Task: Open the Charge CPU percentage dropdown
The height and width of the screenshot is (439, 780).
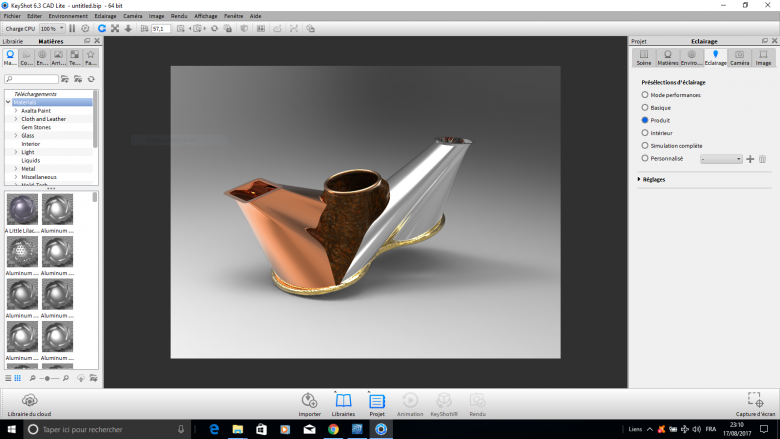Action: click(x=52, y=28)
